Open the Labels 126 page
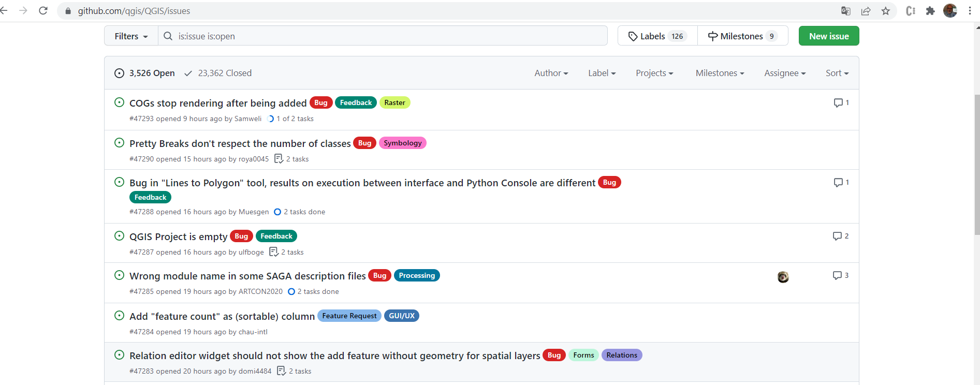The height and width of the screenshot is (385, 980). [657, 36]
